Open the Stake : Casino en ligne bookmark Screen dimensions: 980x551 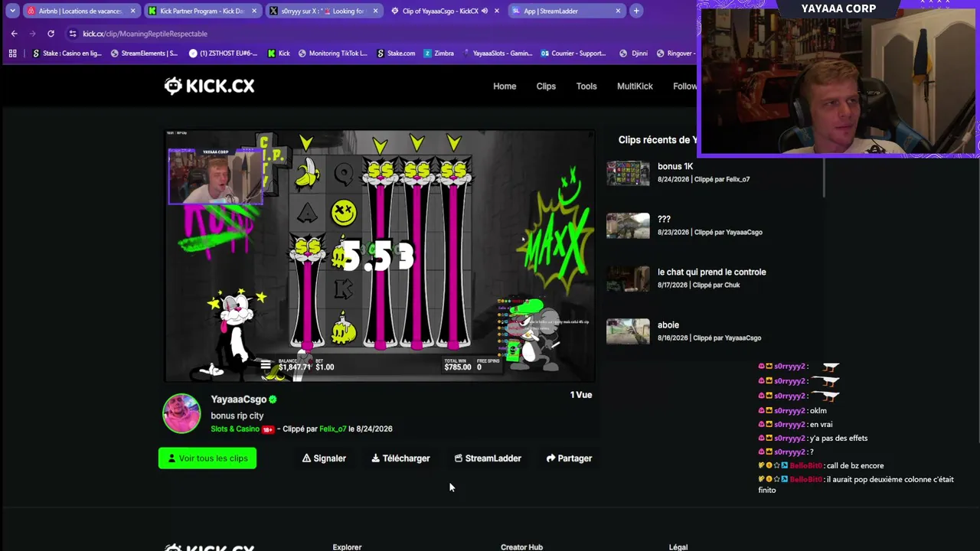coord(67,54)
